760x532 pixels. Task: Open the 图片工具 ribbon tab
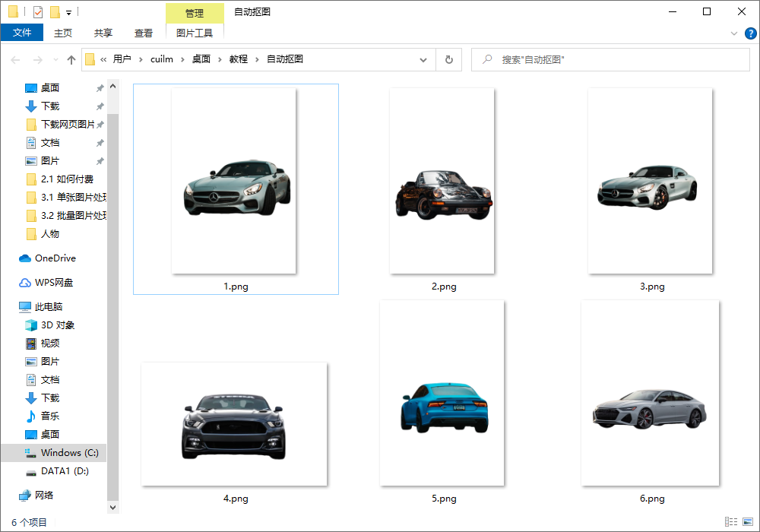pos(195,33)
